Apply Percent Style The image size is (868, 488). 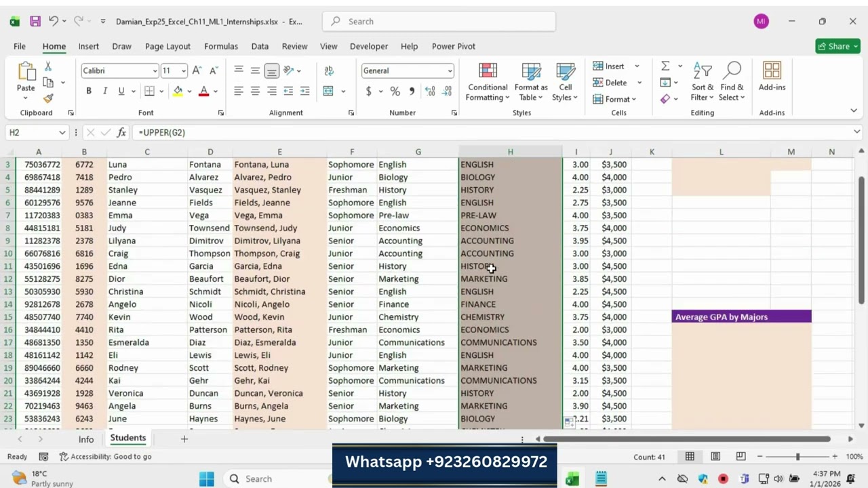[x=395, y=91]
